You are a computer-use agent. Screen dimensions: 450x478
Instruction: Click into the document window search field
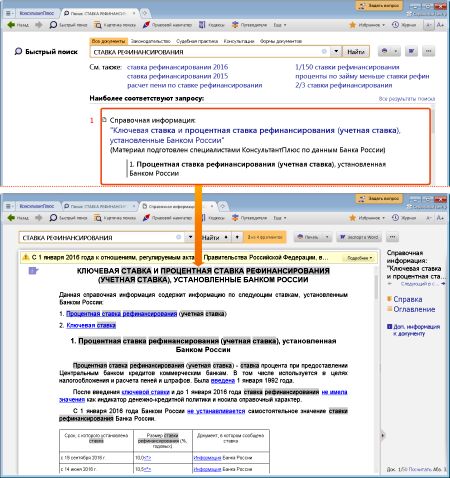click(x=100, y=238)
